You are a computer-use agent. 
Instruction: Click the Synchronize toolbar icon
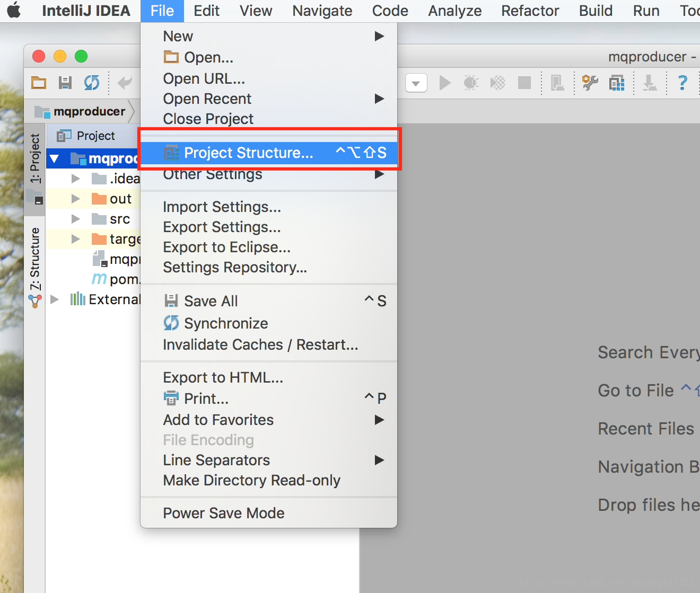(x=92, y=83)
